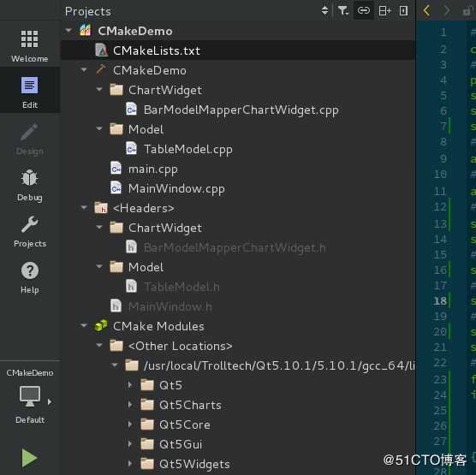
Task: Open MainWindow.cpp
Action: tap(176, 189)
